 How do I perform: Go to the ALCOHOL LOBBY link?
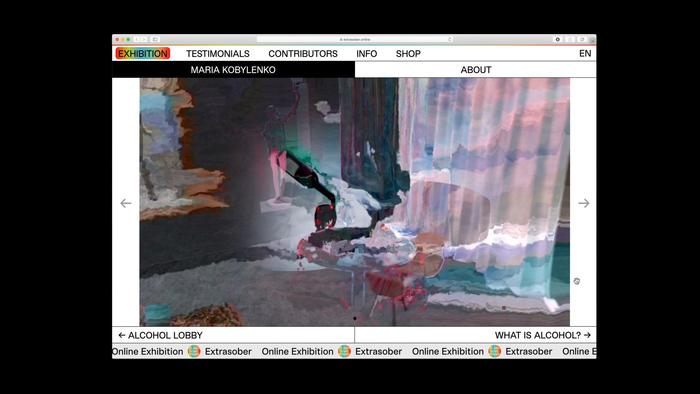click(x=160, y=335)
